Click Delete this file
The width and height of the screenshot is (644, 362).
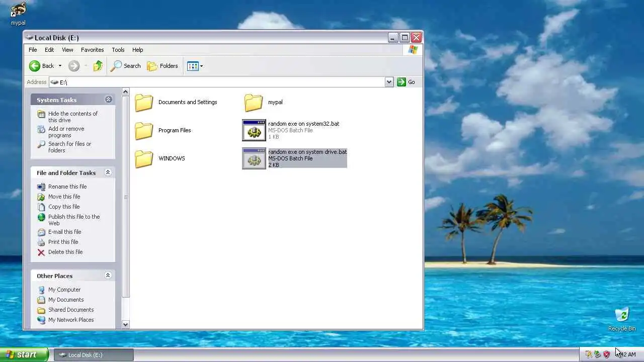coord(65,252)
